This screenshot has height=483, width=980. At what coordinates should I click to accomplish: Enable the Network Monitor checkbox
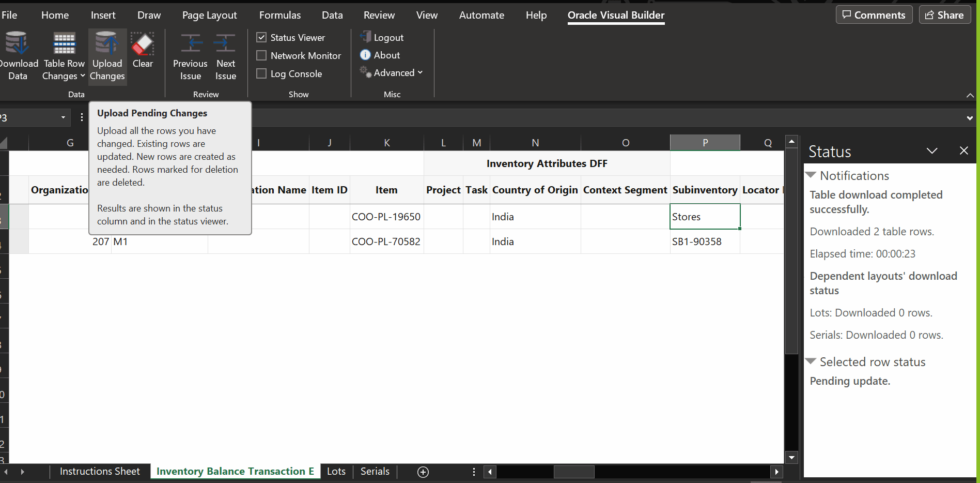261,55
